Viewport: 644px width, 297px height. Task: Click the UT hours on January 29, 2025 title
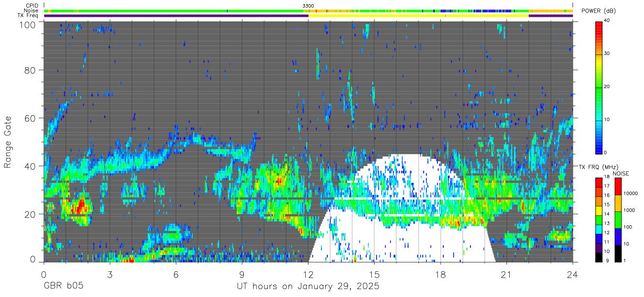click(x=308, y=287)
